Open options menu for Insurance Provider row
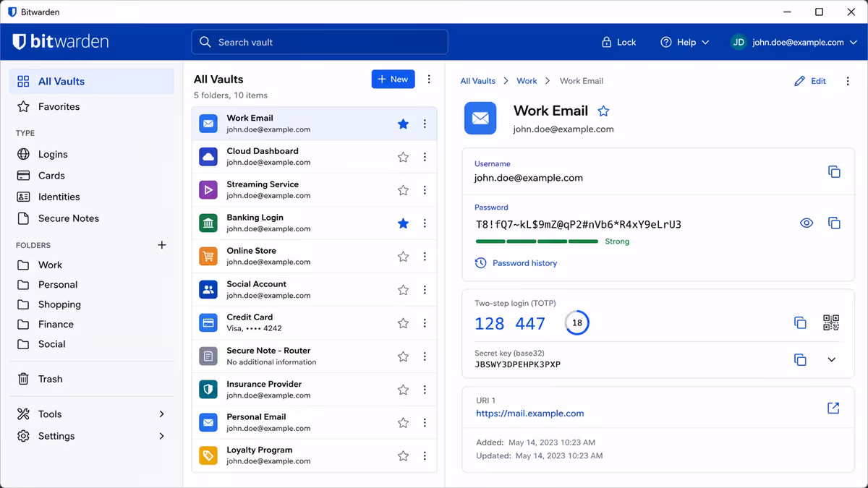 [x=425, y=390]
